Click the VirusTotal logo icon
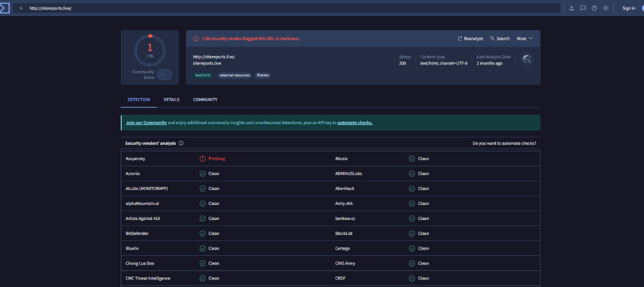 (x=4, y=8)
